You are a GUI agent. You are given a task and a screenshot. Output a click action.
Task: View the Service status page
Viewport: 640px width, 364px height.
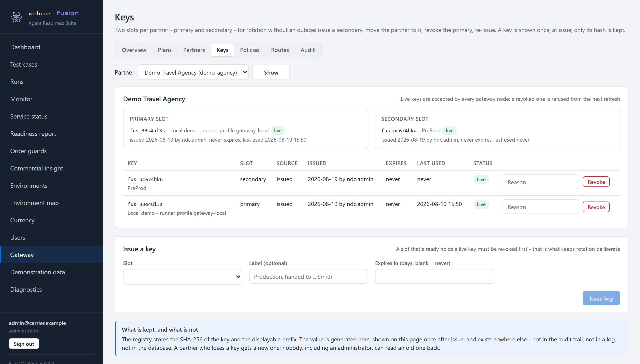pos(29,116)
